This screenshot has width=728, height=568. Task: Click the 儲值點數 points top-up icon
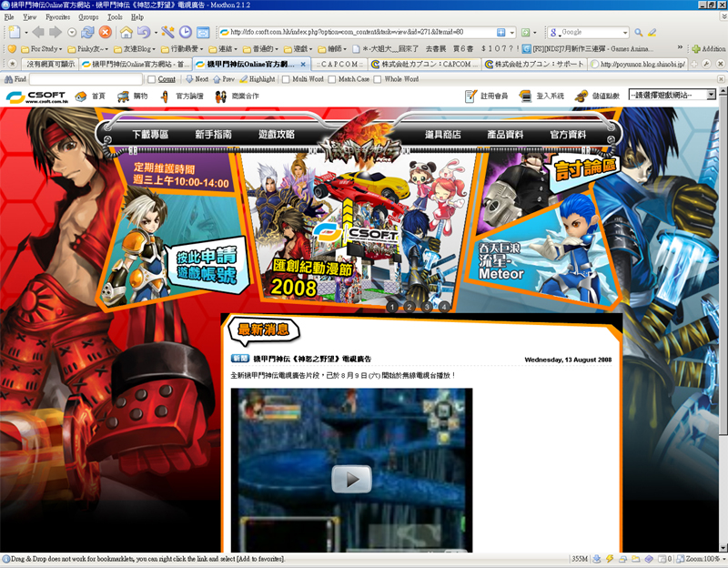[x=581, y=96]
